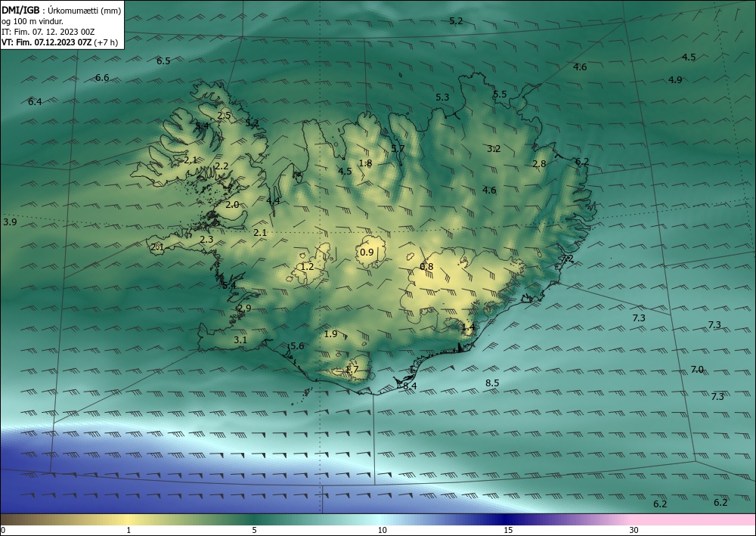The height and width of the screenshot is (536, 756).
Task: Click the 5.2 value at the map's top
Action: (x=456, y=21)
